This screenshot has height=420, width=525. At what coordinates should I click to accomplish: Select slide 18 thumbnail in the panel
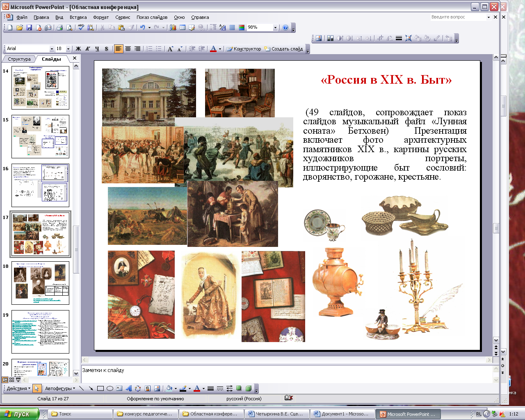coord(40,283)
